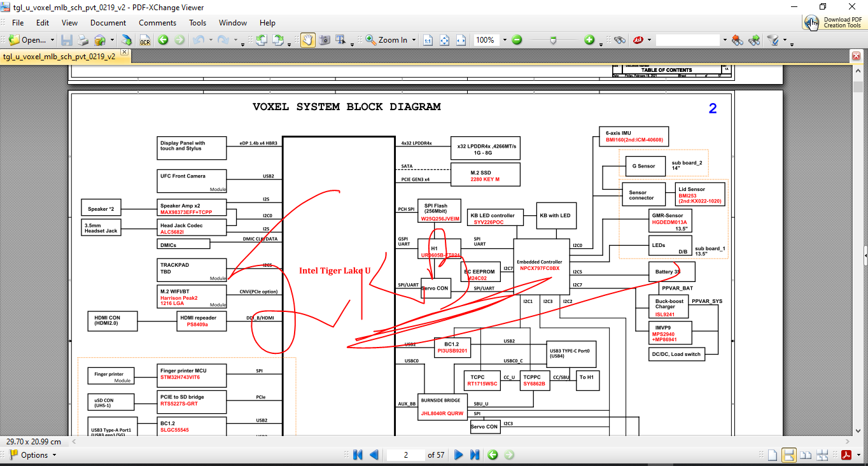Image resolution: width=868 pixels, height=466 pixels.
Task: Click the Fit Width icon
Action: point(461,39)
